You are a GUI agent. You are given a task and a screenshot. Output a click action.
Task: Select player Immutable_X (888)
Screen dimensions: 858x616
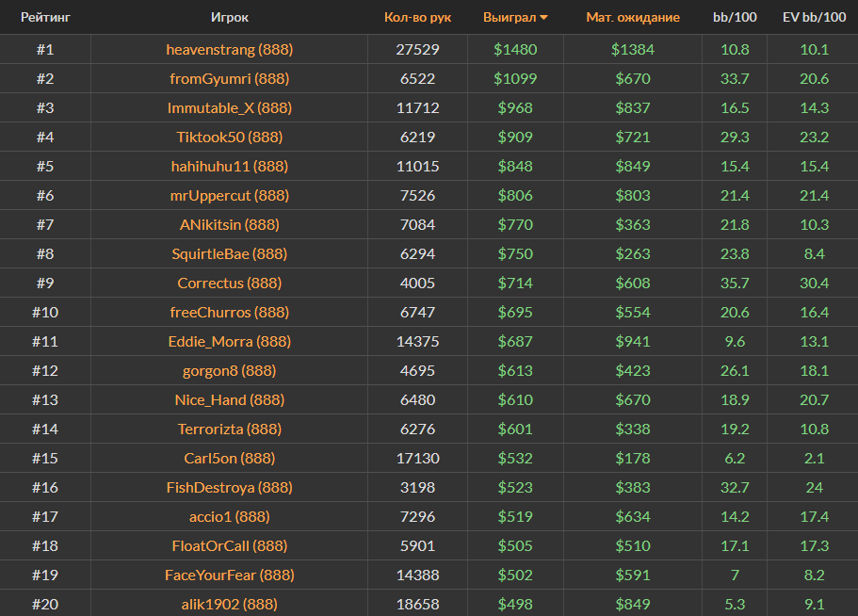pos(230,107)
